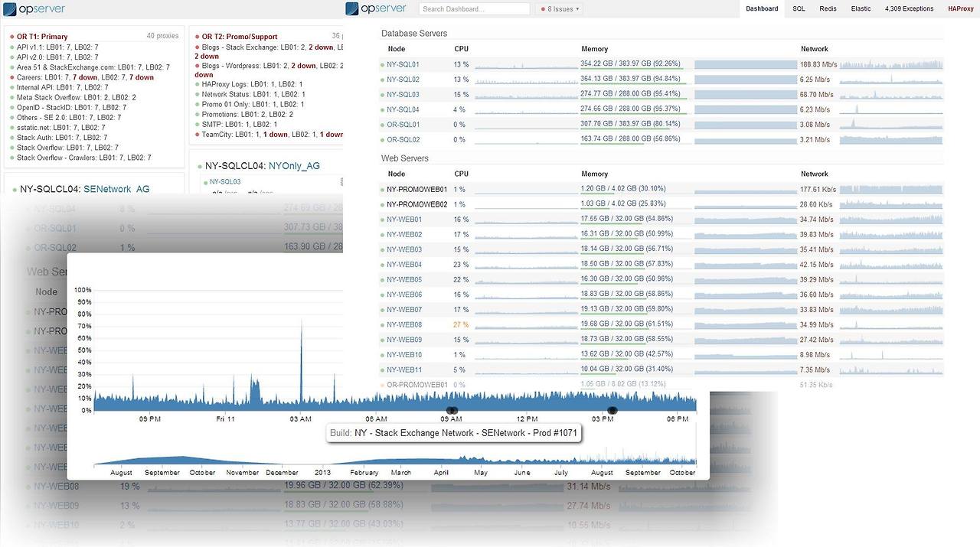Open the OR-PROMOWEB01 server link
This screenshot has height=547, width=980.
417,385
